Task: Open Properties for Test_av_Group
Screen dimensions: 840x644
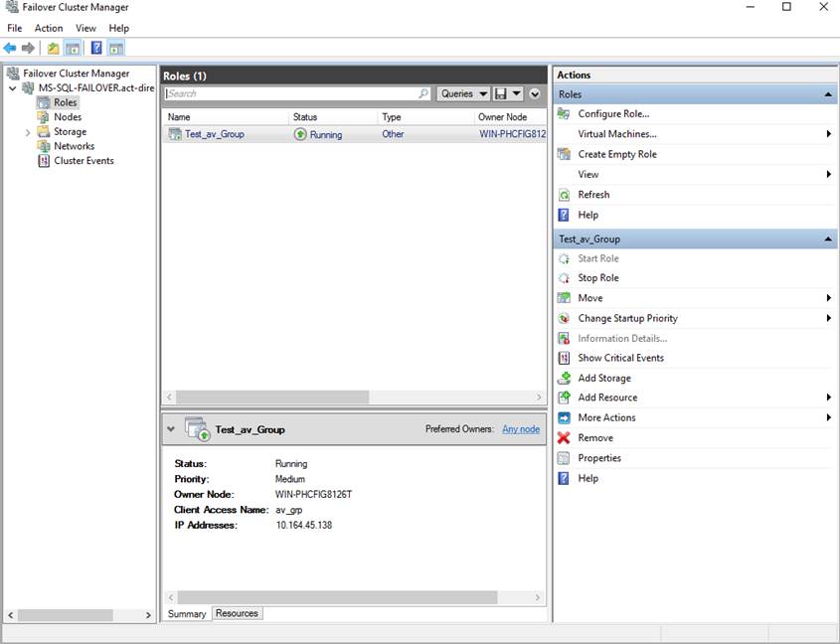Action: tap(598, 458)
